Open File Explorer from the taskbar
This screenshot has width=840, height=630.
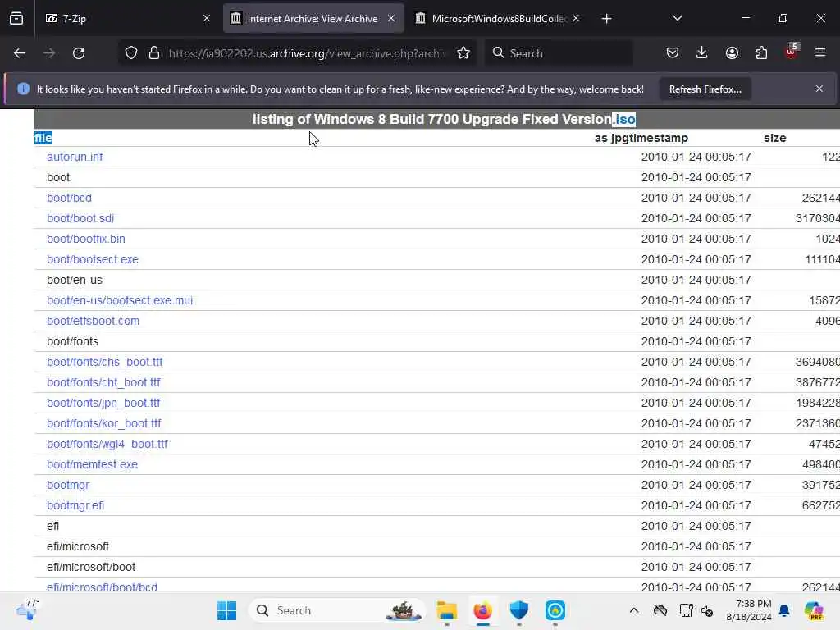(x=447, y=610)
